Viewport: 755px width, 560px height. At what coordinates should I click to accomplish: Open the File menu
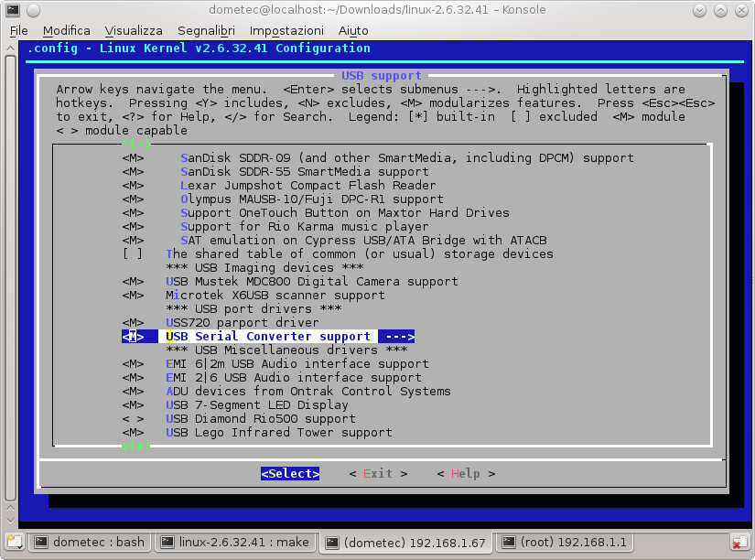[18, 30]
